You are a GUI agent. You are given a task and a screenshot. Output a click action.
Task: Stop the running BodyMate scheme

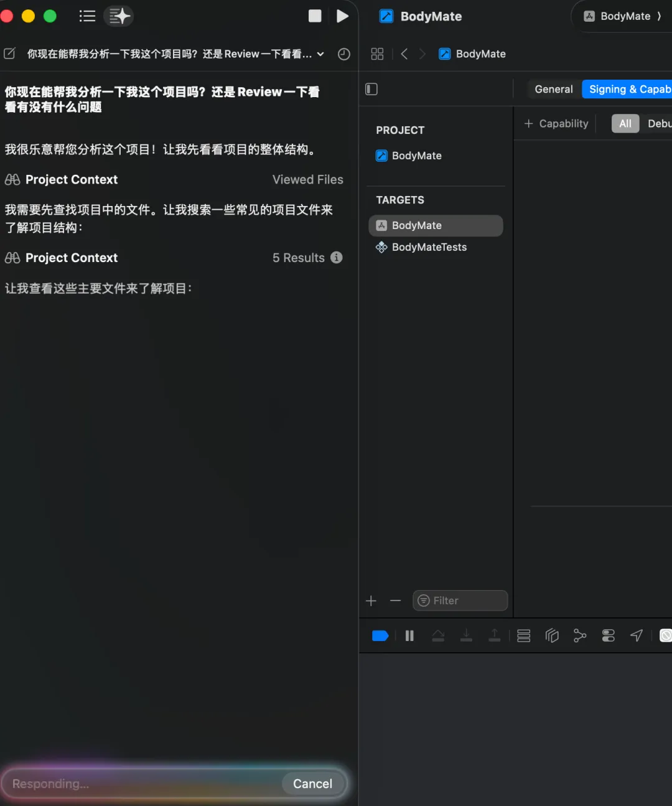point(315,16)
